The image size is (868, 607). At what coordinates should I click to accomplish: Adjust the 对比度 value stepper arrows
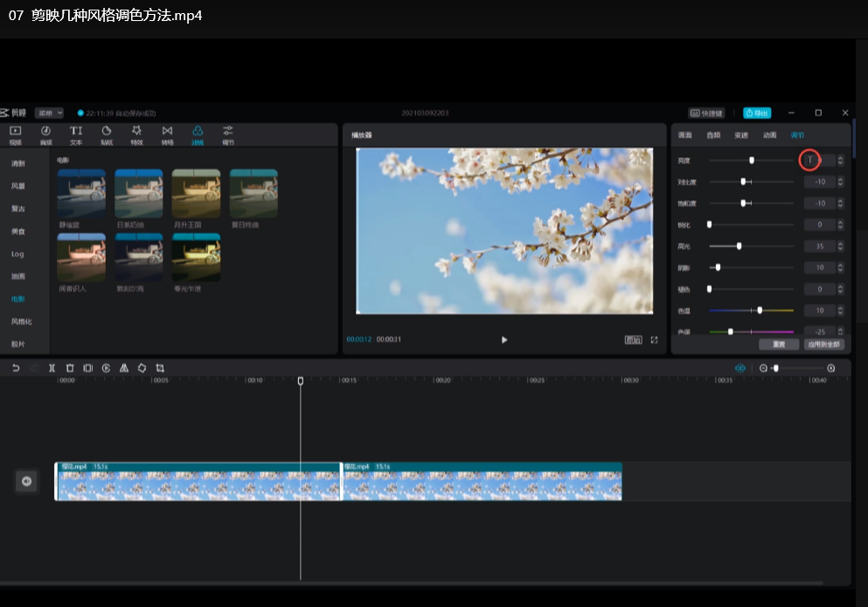click(x=840, y=182)
